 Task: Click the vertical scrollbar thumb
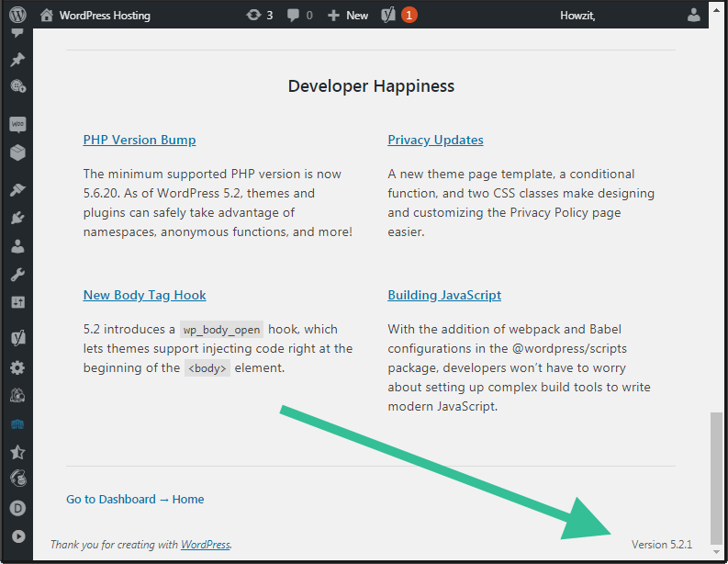click(716, 476)
